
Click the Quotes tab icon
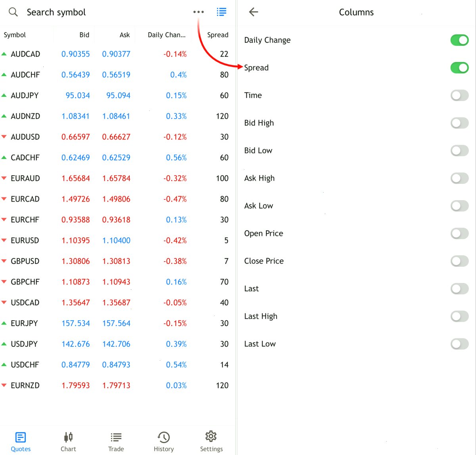(x=21, y=437)
